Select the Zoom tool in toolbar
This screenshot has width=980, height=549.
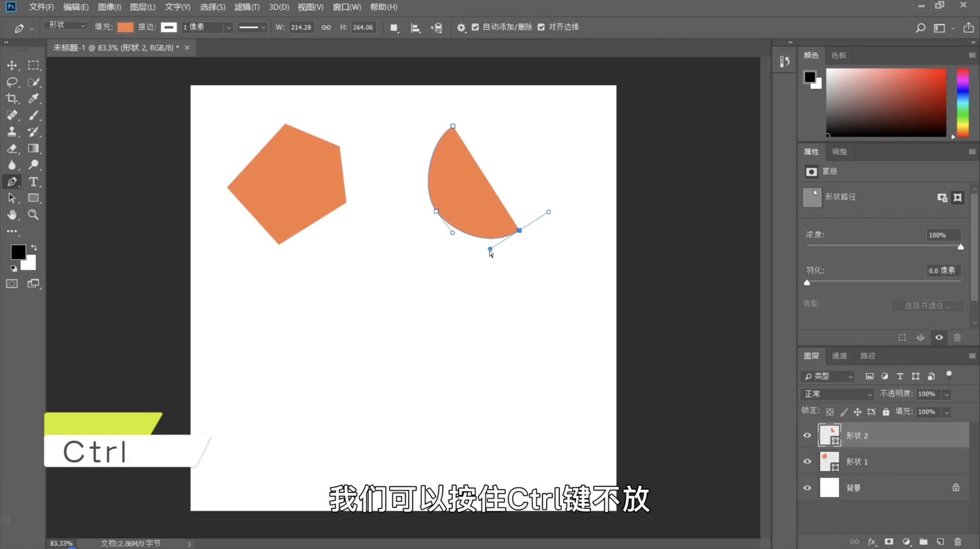(33, 215)
